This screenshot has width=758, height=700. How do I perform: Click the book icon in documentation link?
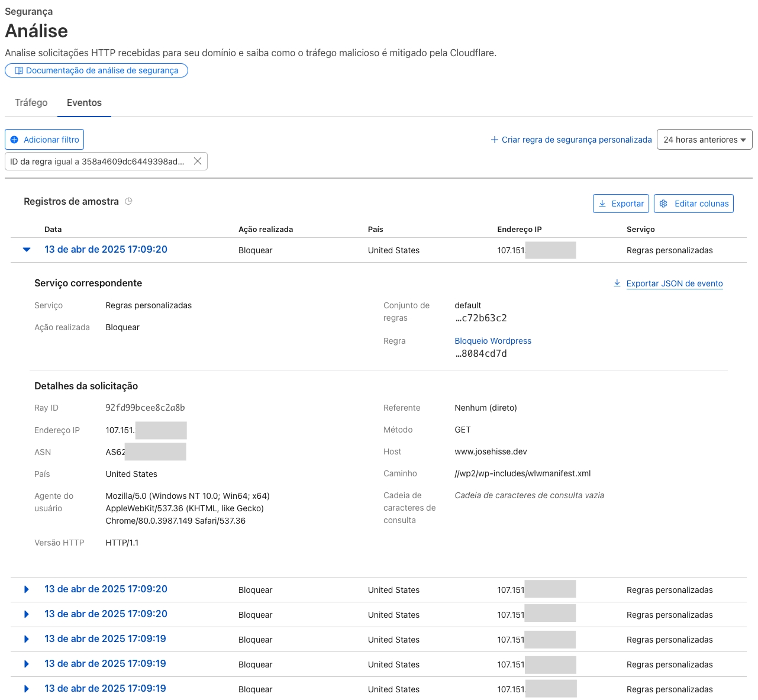[x=18, y=70]
